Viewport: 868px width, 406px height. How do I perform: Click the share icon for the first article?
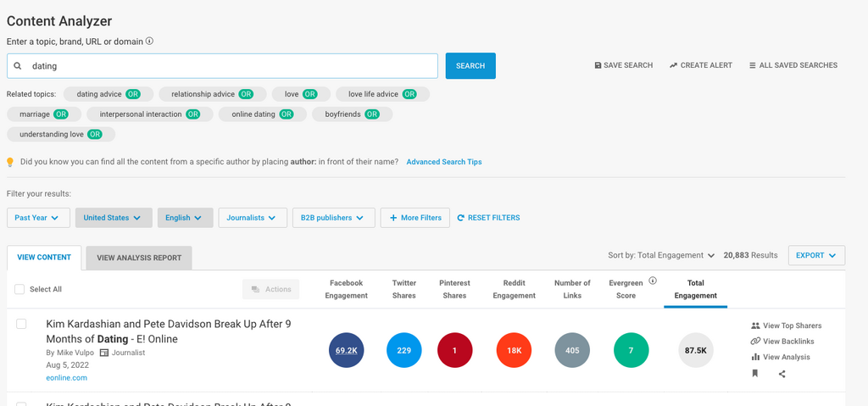pyautogui.click(x=782, y=374)
